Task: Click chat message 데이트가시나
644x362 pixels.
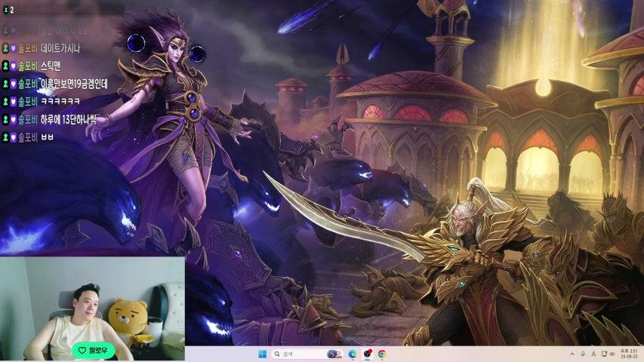Action: point(60,48)
